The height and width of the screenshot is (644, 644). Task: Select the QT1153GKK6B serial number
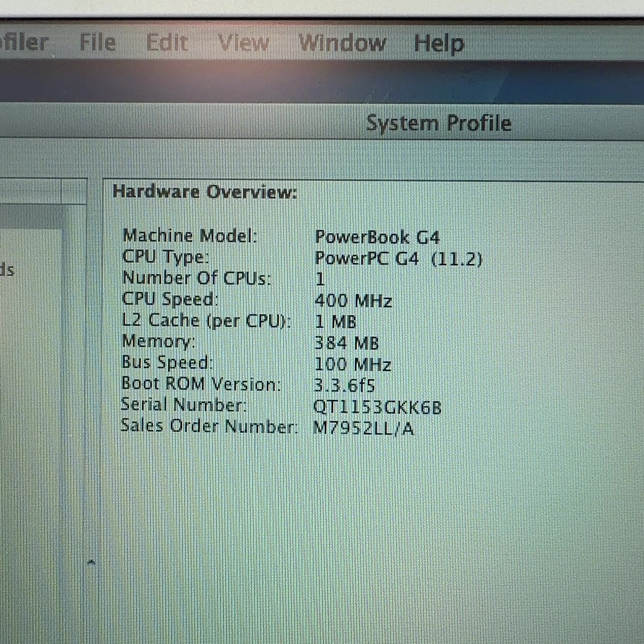[x=377, y=407]
